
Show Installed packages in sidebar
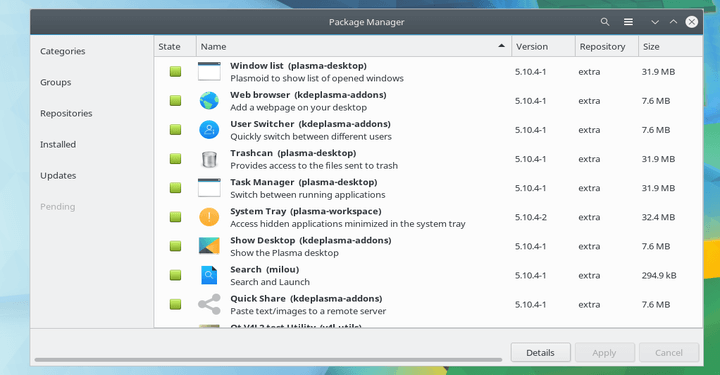58,144
